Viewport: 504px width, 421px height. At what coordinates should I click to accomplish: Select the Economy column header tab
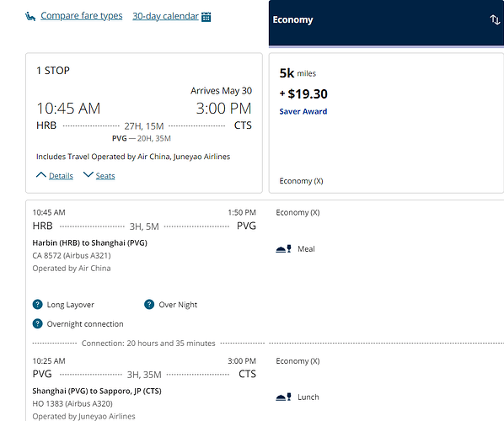(x=386, y=23)
